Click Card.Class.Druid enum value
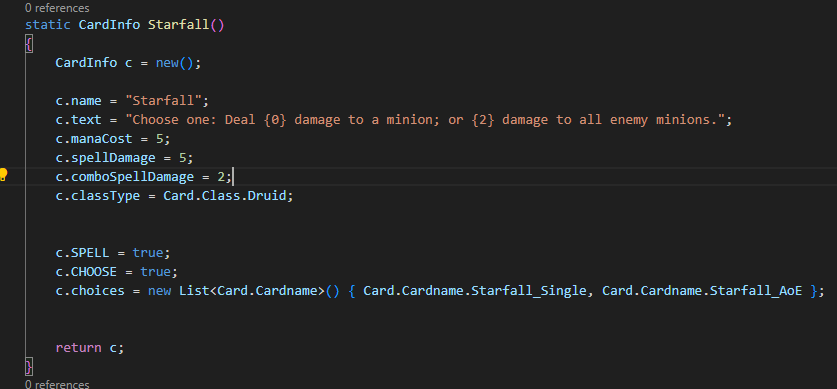Viewport: 837px width, 389px height. (x=226, y=196)
